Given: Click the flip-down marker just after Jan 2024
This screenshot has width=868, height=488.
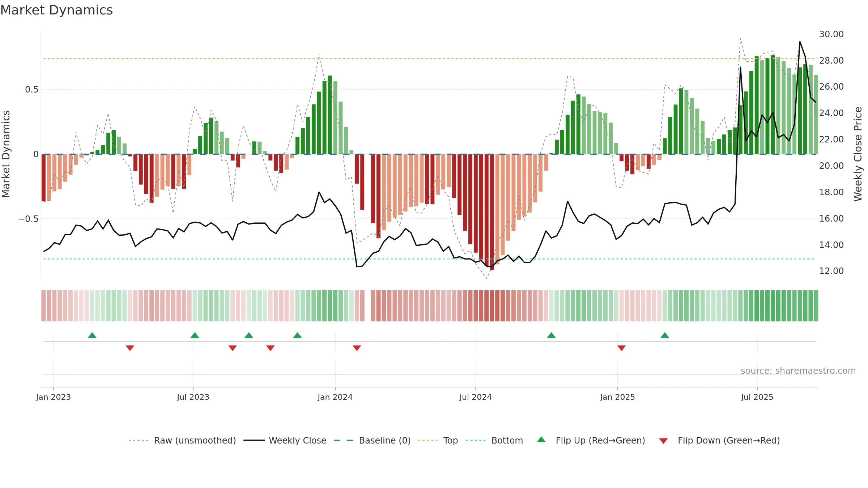Looking at the screenshot, I should point(357,348).
